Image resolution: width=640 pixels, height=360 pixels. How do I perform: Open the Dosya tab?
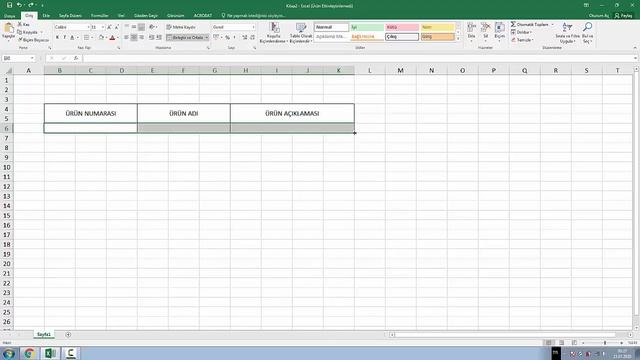click(x=9, y=16)
